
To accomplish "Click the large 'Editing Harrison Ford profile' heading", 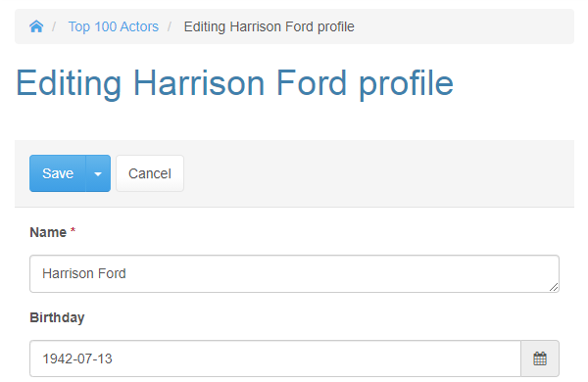I will pyautogui.click(x=234, y=83).
